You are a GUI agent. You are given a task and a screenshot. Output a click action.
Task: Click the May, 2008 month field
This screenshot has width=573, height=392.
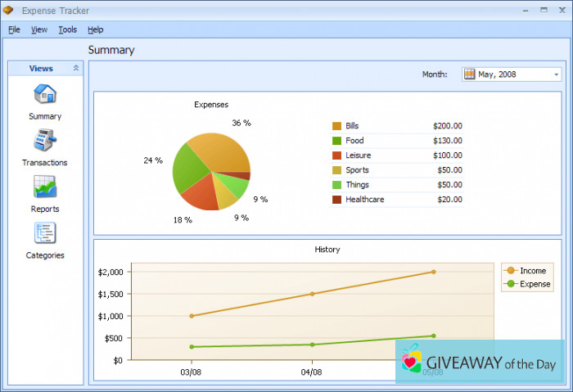512,74
